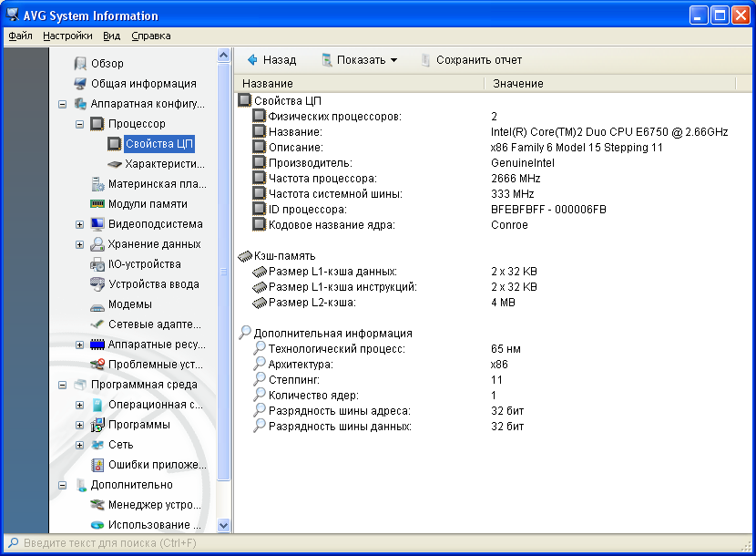756x556 pixels.
Task: Click Сохранить отчет button
Action: pyautogui.click(x=472, y=60)
